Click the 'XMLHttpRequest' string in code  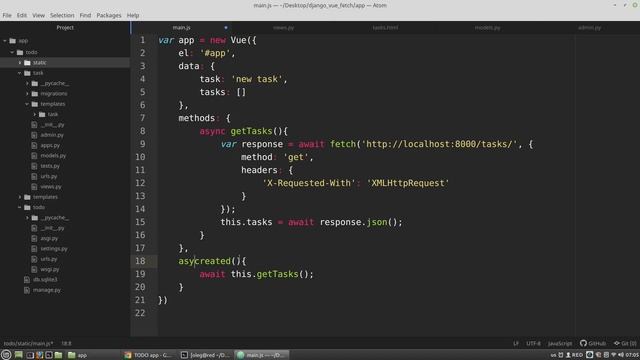408,183
